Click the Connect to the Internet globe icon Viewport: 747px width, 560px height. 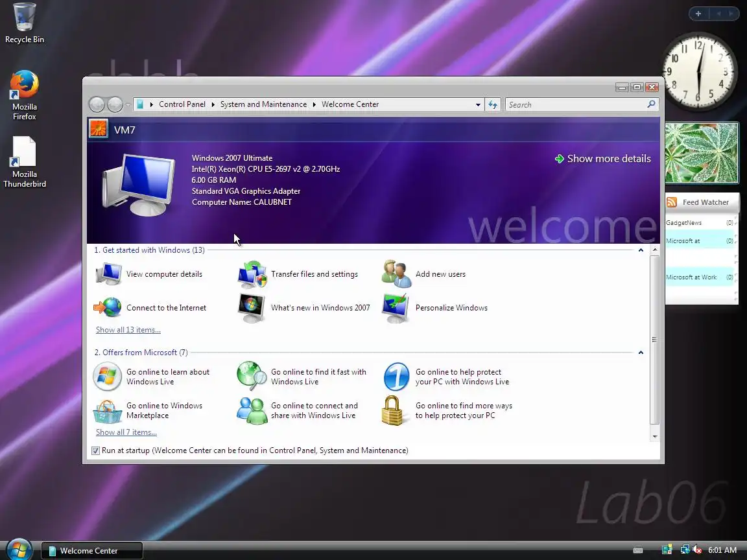point(108,308)
